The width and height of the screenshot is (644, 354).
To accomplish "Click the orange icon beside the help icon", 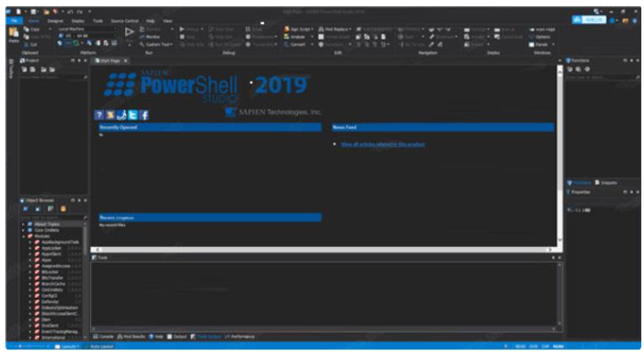I will pos(110,115).
